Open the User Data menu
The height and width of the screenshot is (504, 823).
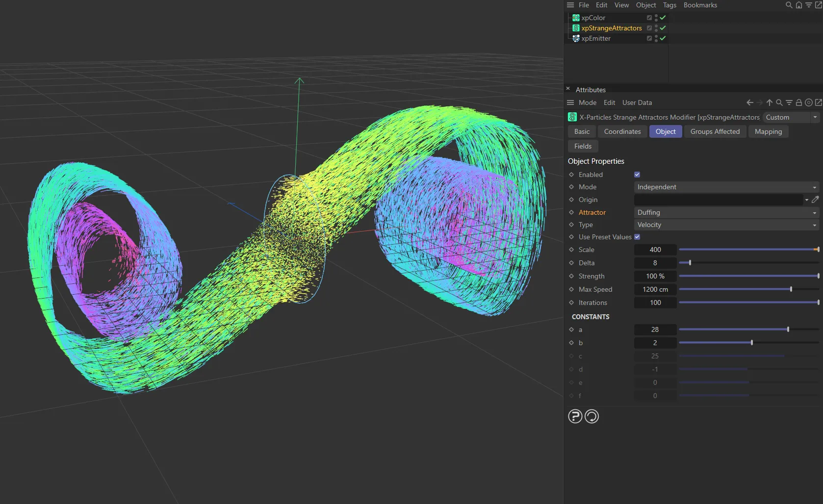click(637, 102)
